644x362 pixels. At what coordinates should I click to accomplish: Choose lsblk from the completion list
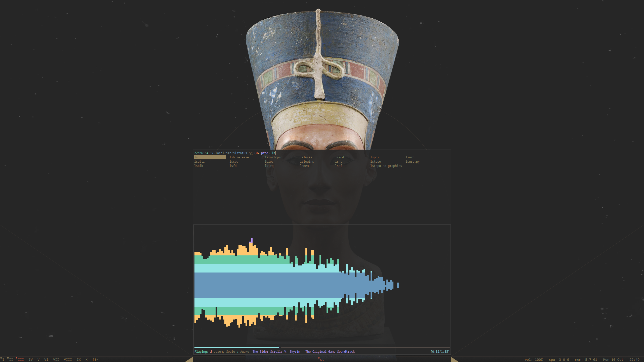tap(198, 166)
